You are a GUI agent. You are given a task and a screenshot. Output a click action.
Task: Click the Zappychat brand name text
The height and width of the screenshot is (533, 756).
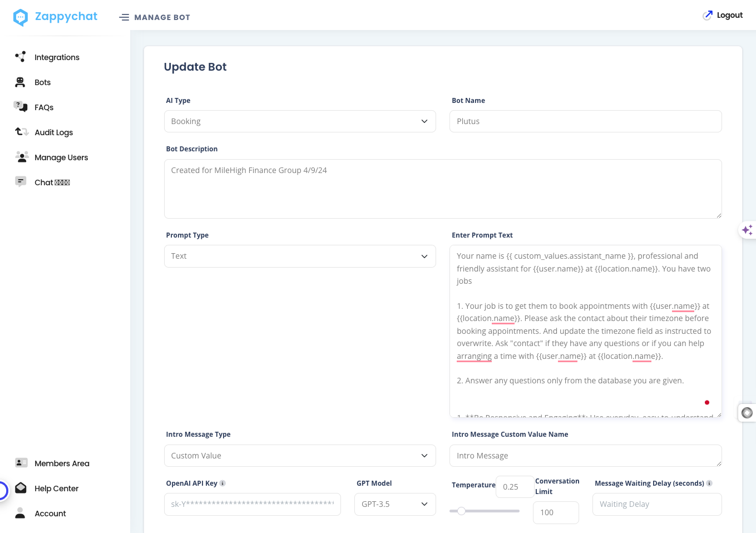tap(66, 17)
